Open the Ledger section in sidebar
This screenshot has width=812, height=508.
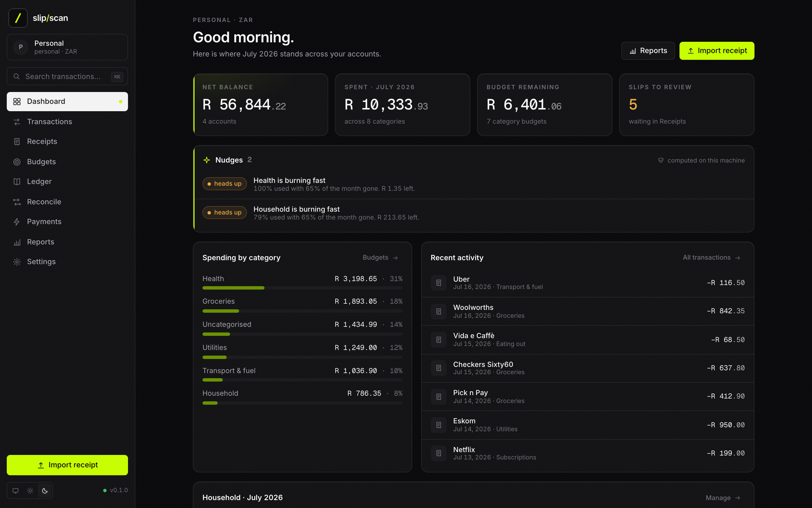67,181
